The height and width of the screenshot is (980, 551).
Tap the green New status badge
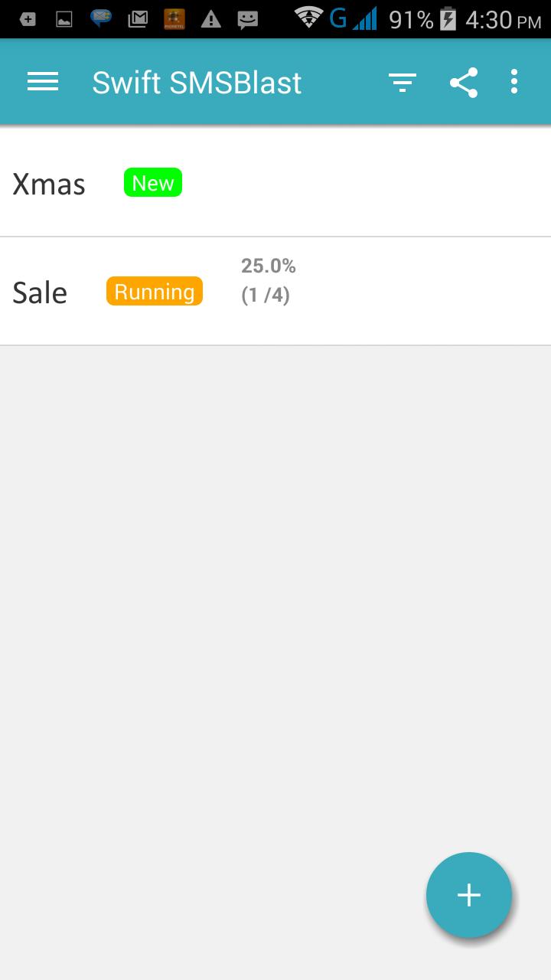(153, 183)
